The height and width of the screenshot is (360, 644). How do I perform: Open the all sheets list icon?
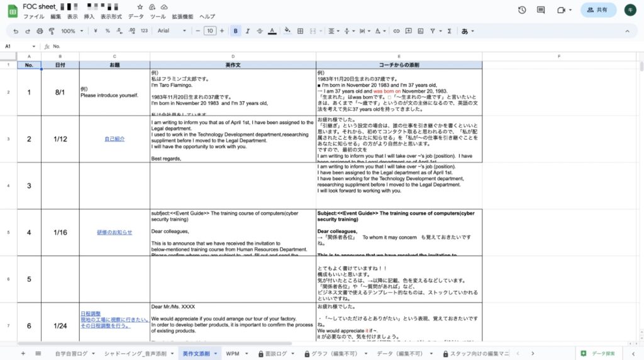point(38,354)
